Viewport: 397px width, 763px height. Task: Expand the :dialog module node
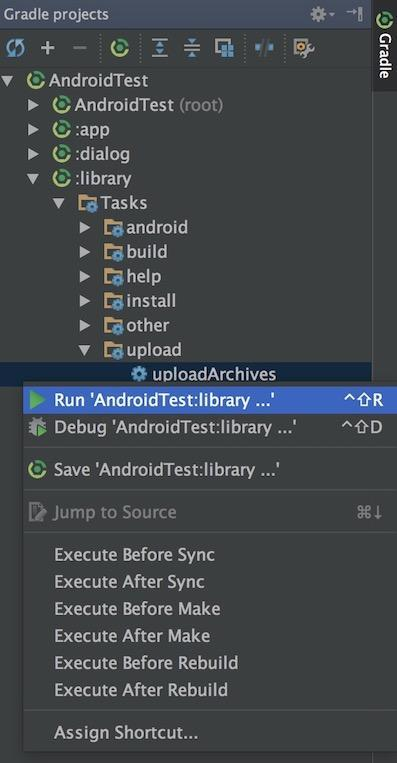[33, 154]
